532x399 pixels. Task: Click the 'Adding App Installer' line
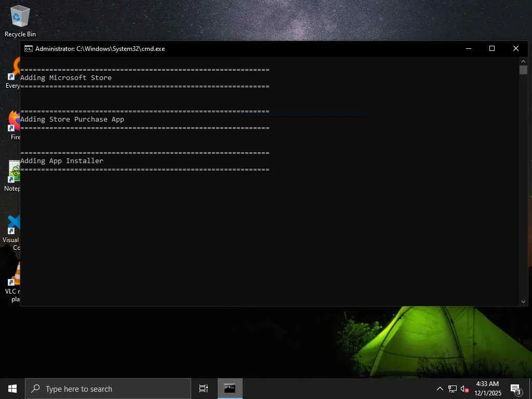[62, 161]
